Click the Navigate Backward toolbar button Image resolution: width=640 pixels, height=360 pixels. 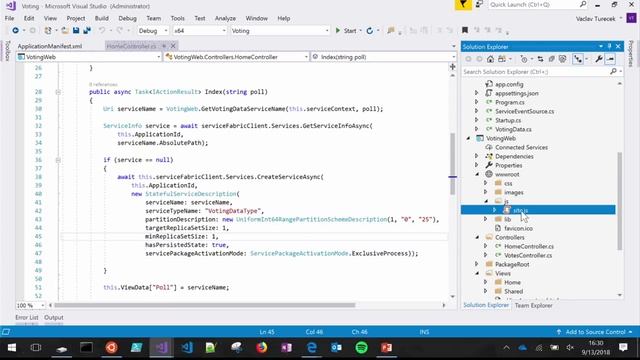[16, 31]
